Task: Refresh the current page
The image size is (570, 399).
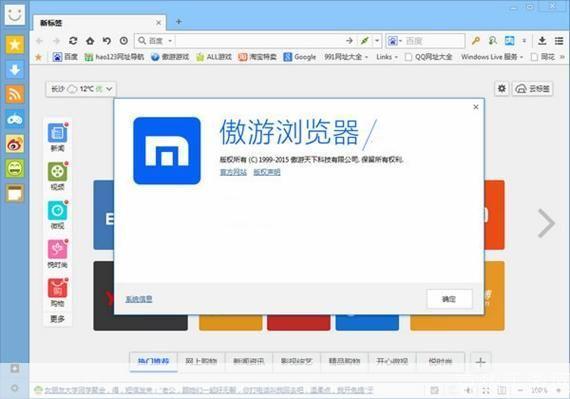Action: pyautogui.click(x=73, y=41)
